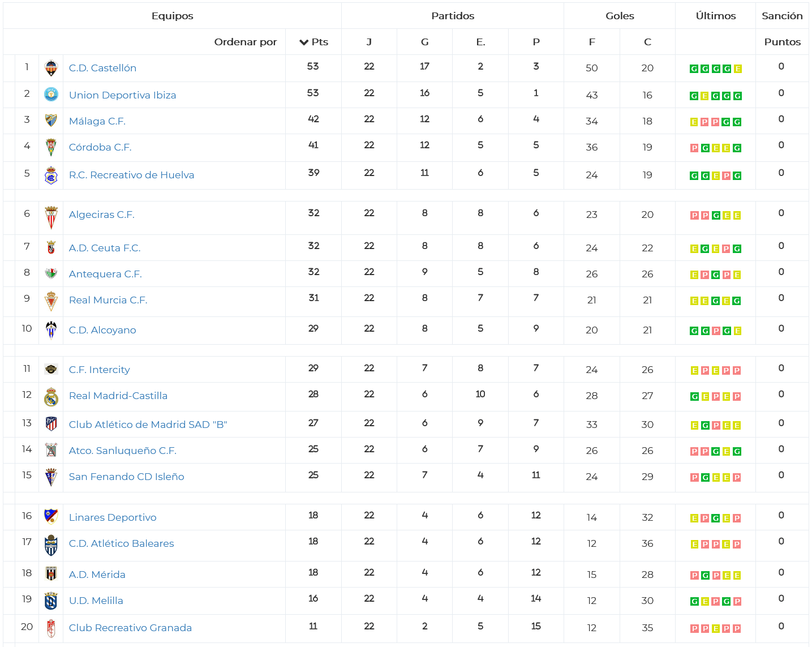Open the C.F. Intercity team link

click(x=99, y=370)
